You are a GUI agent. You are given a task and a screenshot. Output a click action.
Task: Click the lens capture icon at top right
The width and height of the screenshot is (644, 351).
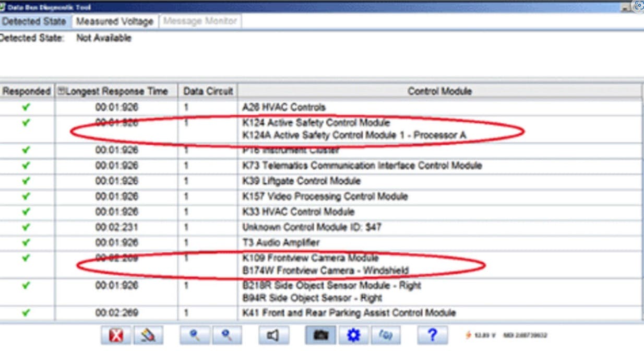[x=638, y=6]
